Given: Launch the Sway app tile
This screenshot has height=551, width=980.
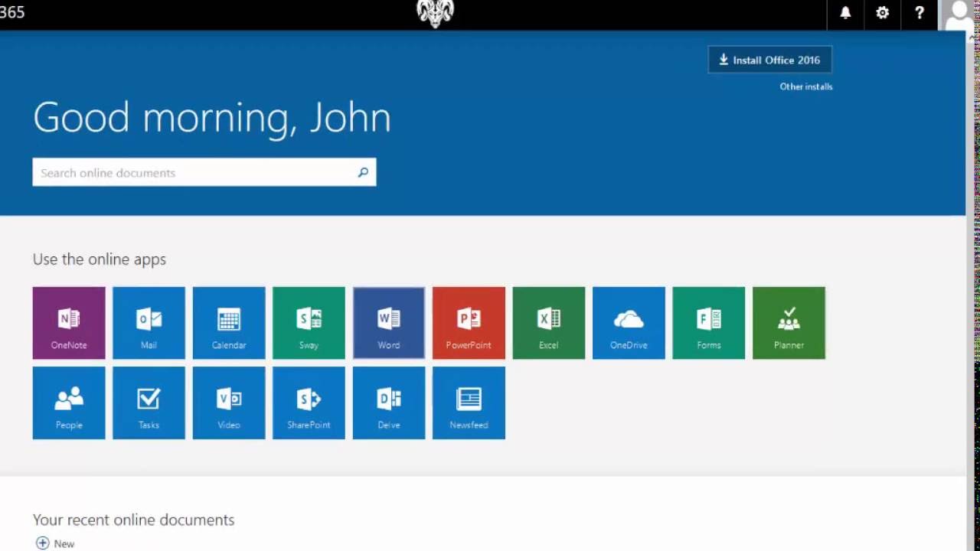Looking at the screenshot, I should (x=309, y=323).
